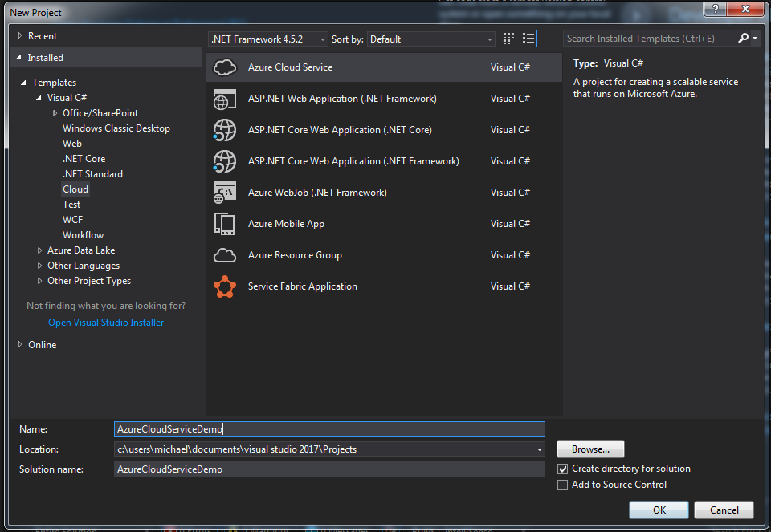The image size is (771, 532).
Task: Click the Azure Cloud Service template icon
Action: (x=224, y=67)
